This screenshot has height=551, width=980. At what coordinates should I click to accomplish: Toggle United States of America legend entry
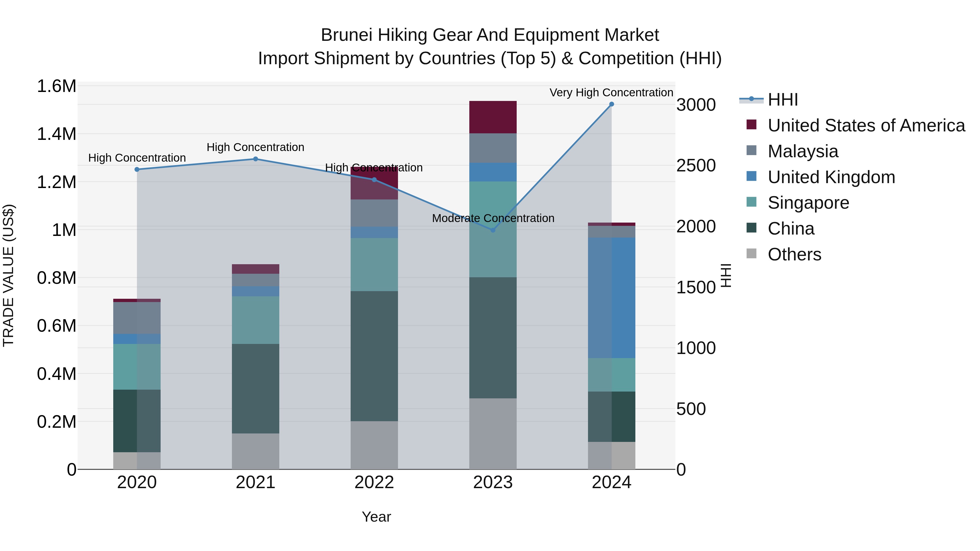coord(856,125)
